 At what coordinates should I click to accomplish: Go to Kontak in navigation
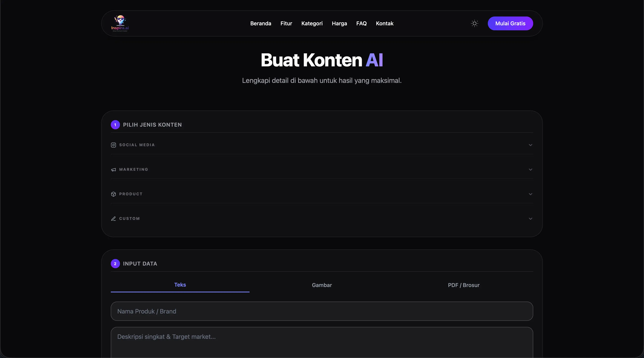pos(384,24)
